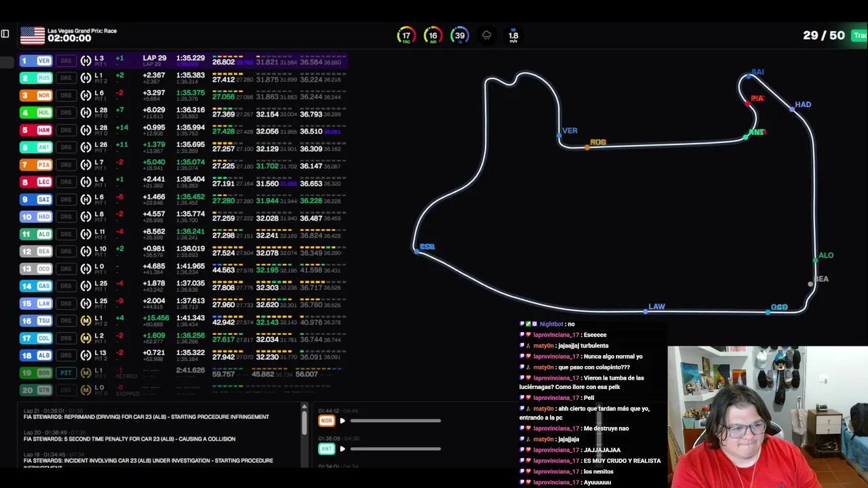
Task: Click the DRS badge in HAD row
Action: [x=66, y=217]
